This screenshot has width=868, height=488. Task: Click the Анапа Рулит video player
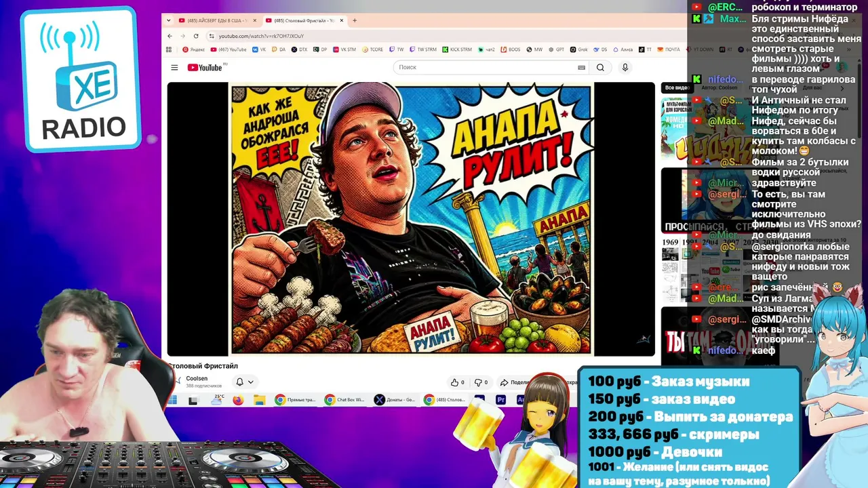pos(411,219)
